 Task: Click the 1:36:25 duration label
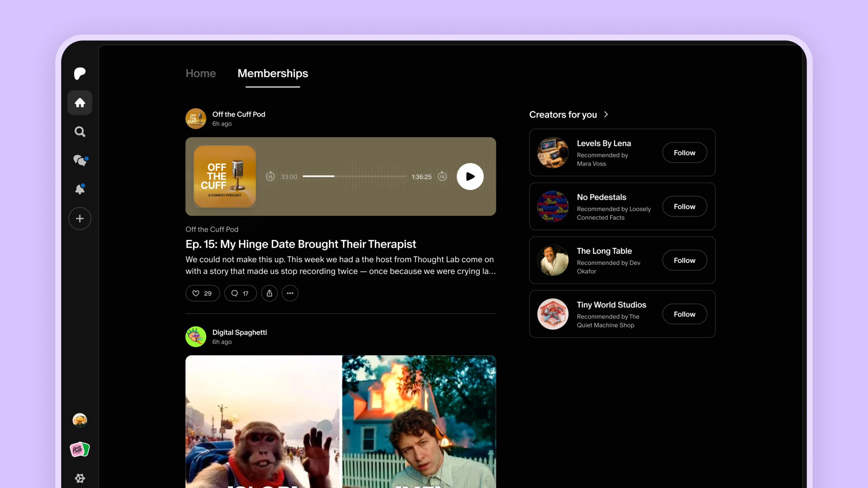[421, 177]
